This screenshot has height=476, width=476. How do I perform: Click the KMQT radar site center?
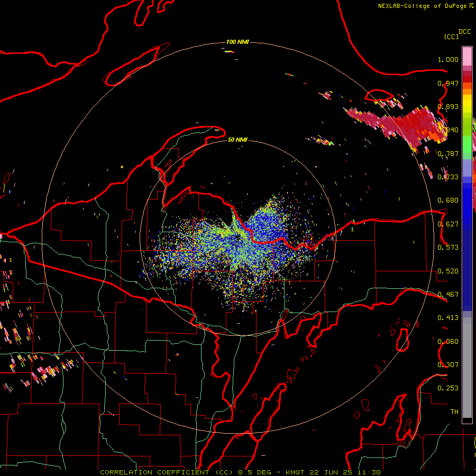(x=238, y=237)
